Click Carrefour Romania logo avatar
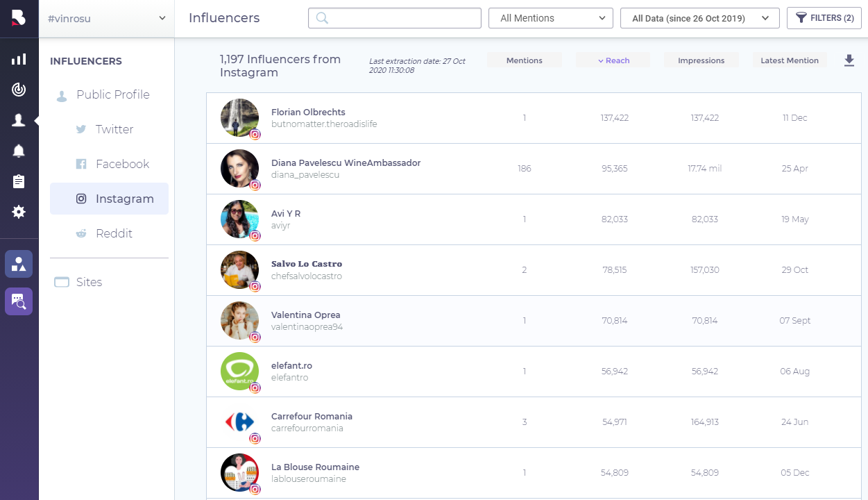This screenshot has height=500, width=868. pyautogui.click(x=239, y=422)
